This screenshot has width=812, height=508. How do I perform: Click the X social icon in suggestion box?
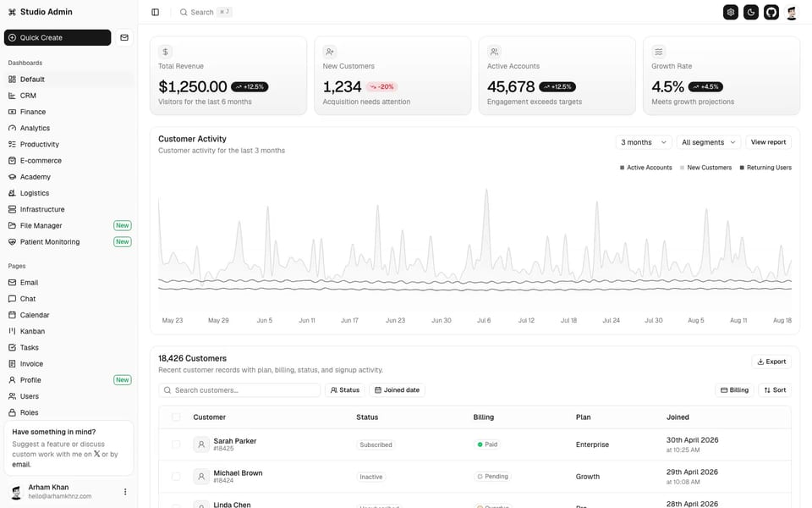(96, 454)
